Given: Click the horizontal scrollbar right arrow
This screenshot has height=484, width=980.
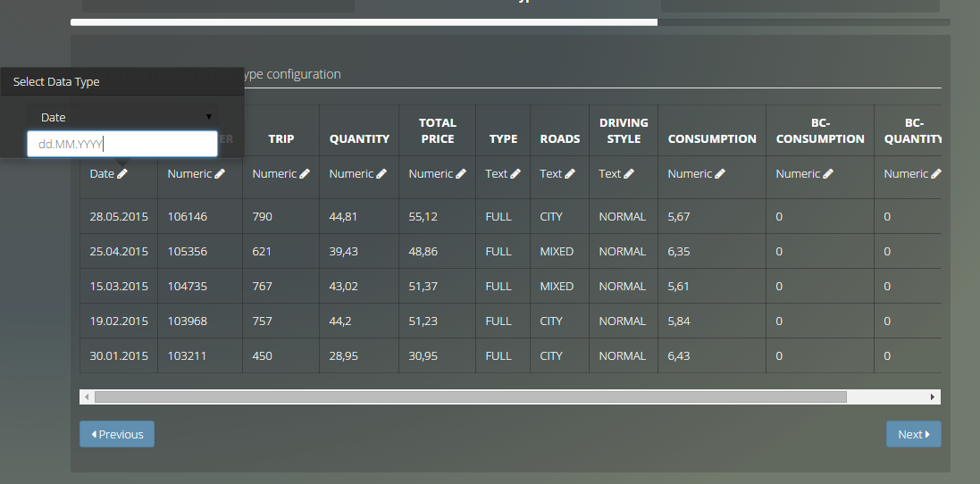Looking at the screenshot, I should 933,396.
